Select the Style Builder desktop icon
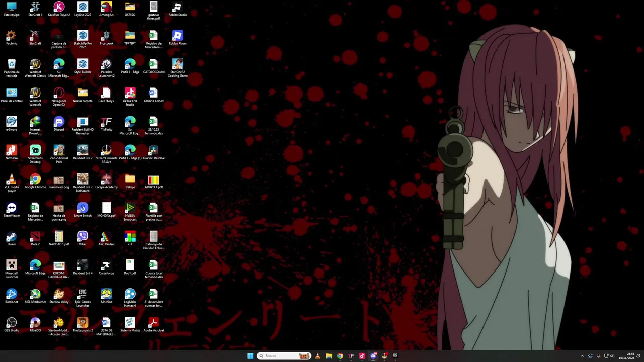This screenshot has width=644, height=362. point(83,66)
